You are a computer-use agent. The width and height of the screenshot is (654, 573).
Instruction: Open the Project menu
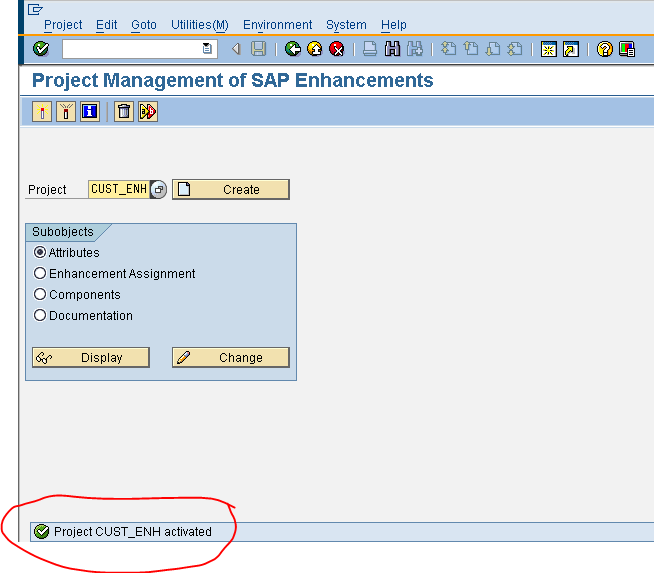[63, 25]
